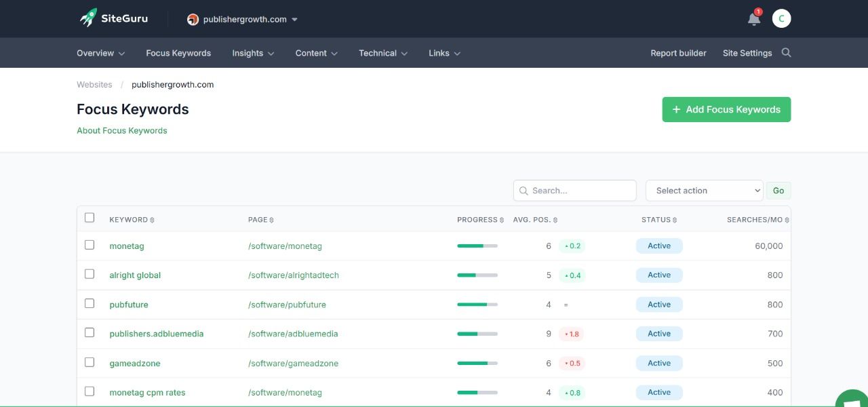The image size is (868, 407).
Task: Open the alright global keyword link
Action: (x=135, y=275)
